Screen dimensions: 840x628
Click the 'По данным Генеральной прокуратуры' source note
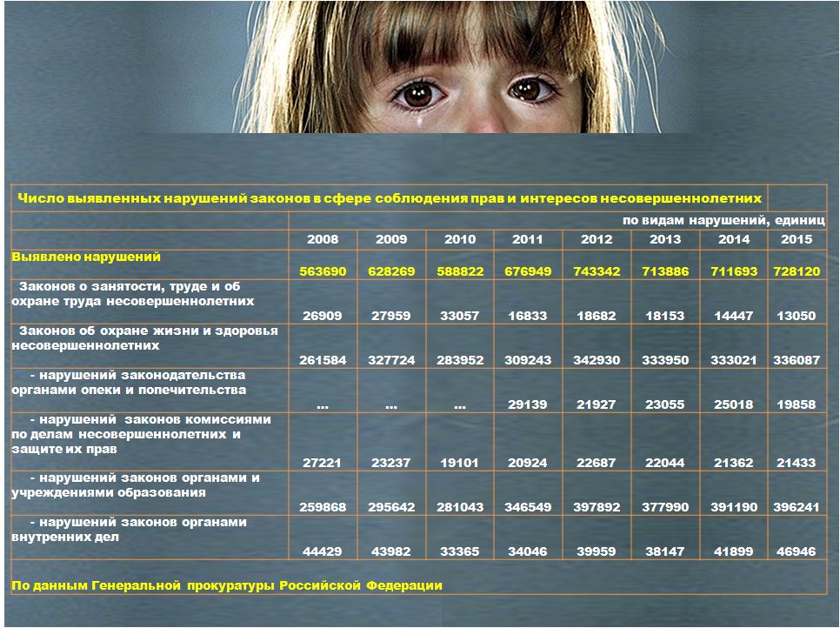226,585
